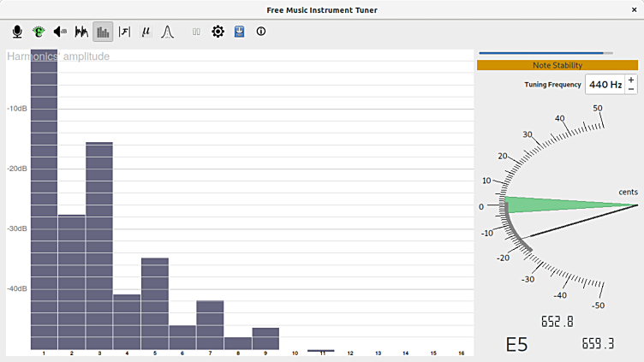Decrease tuning frequency with minus button

pyautogui.click(x=631, y=90)
